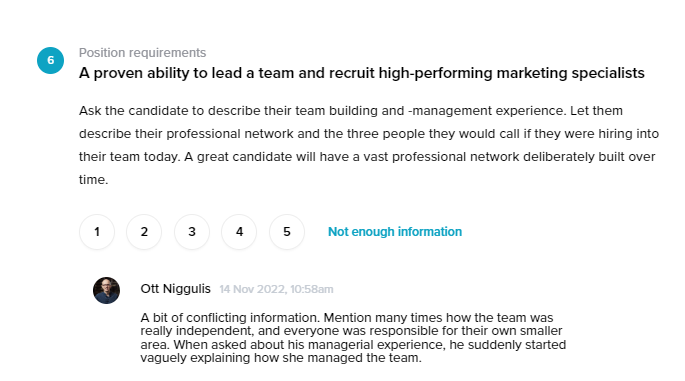
Task: Click the word 'time.' ending the description
Action: tap(93, 180)
